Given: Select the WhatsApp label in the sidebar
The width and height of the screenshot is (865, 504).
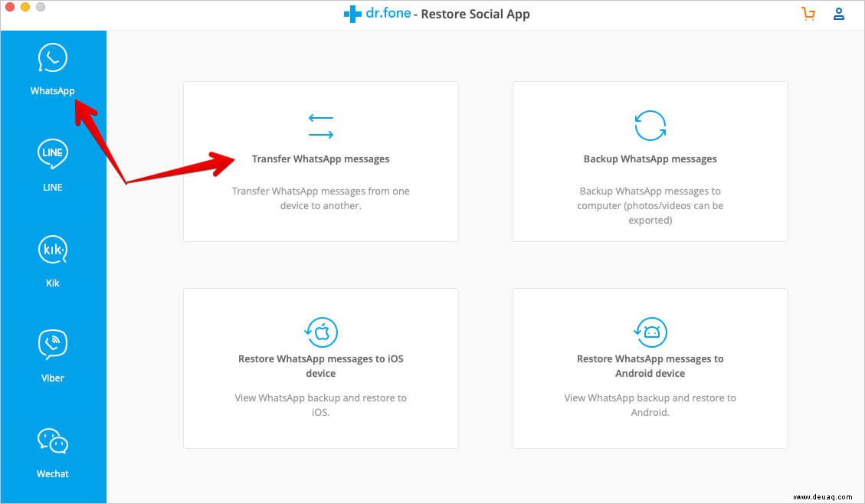Looking at the screenshot, I should point(52,91).
